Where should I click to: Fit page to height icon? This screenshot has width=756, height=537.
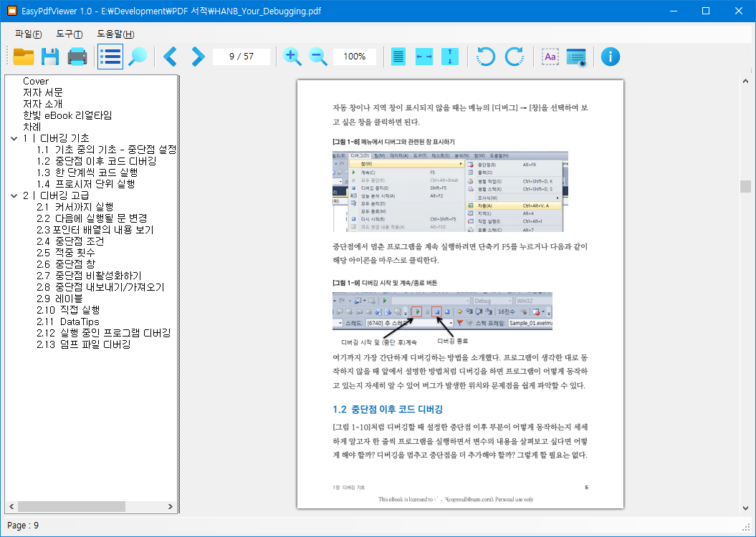click(450, 57)
